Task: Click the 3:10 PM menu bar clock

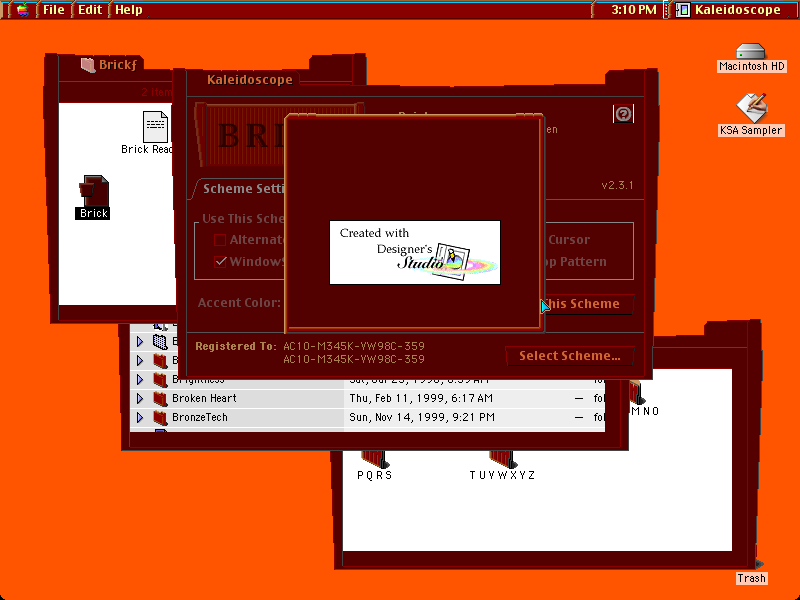Action: (x=634, y=10)
